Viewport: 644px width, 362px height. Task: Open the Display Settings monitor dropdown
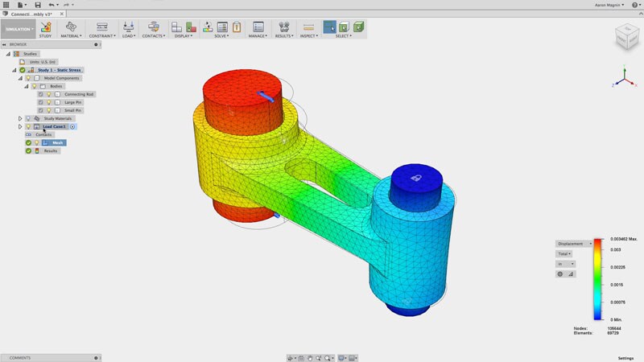(341, 358)
